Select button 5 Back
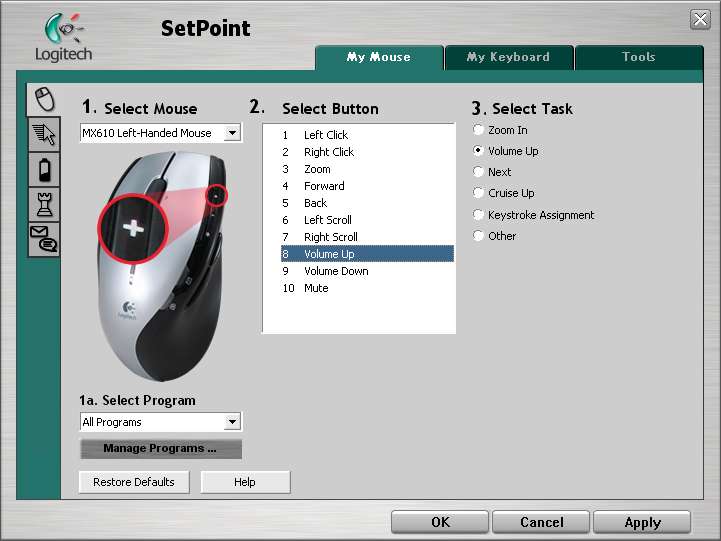The image size is (721, 541). (x=367, y=203)
